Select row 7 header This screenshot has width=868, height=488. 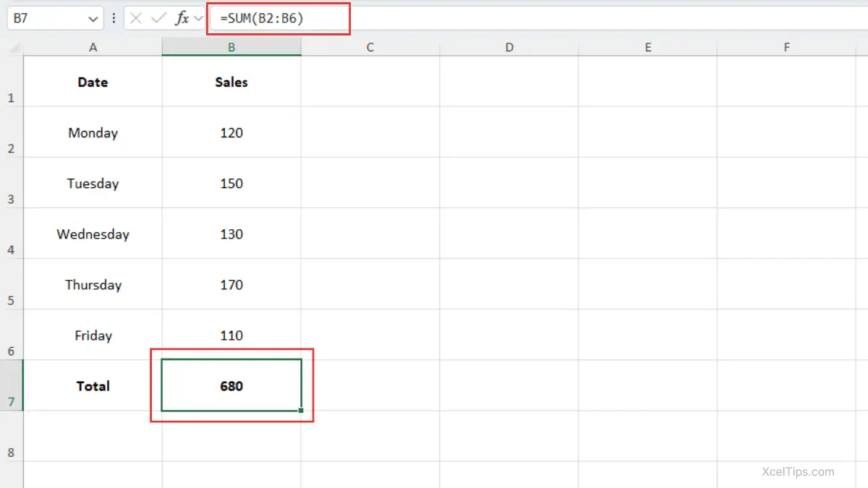pos(11,386)
